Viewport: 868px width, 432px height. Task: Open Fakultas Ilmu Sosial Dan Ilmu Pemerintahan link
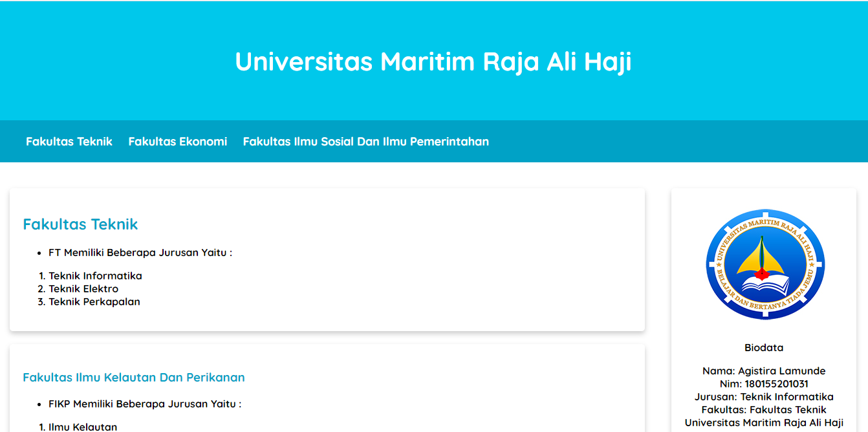tap(366, 141)
